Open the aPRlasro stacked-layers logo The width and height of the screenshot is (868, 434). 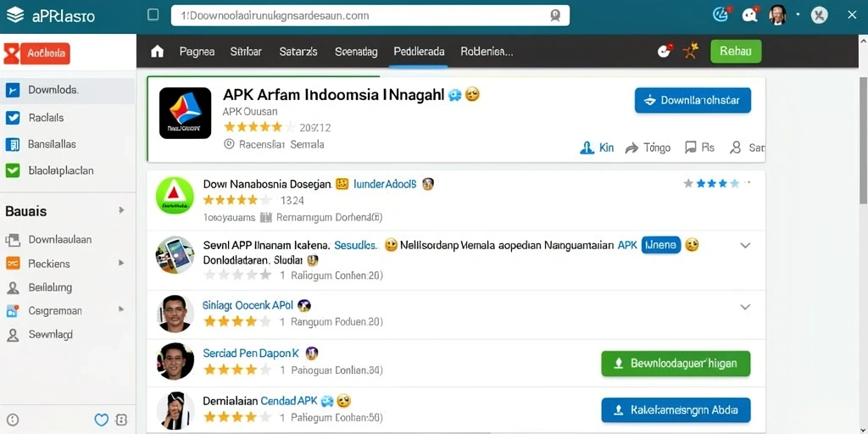coord(15,15)
